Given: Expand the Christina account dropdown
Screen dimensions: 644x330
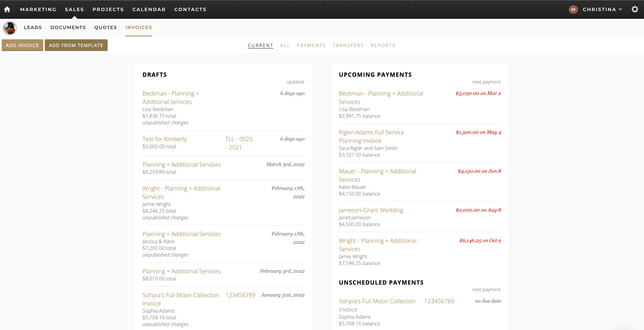Looking at the screenshot, I should coord(602,9).
